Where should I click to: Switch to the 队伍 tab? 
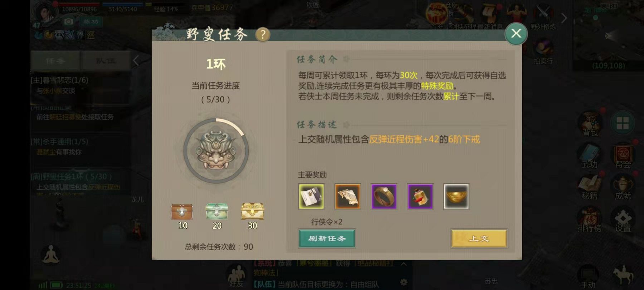click(x=106, y=61)
